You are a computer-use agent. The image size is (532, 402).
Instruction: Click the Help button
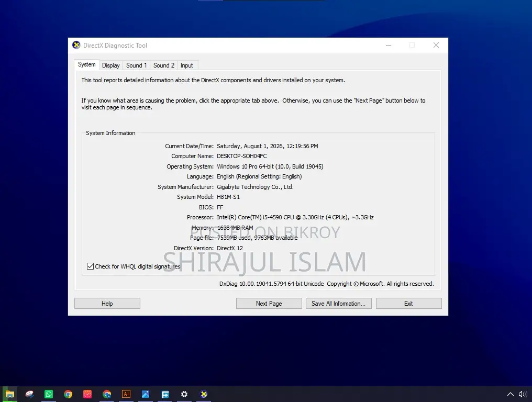pos(107,303)
